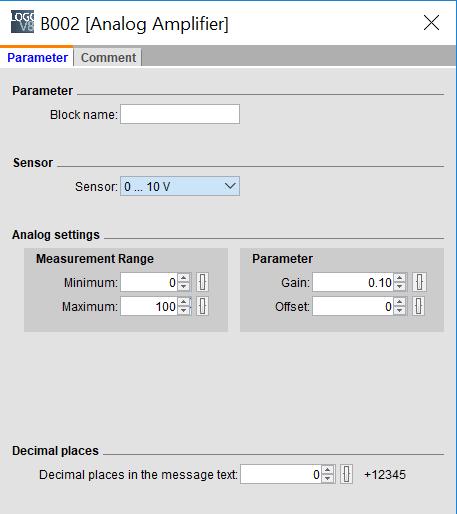Switch to the Comment tab
457x514 pixels.
tap(108, 58)
